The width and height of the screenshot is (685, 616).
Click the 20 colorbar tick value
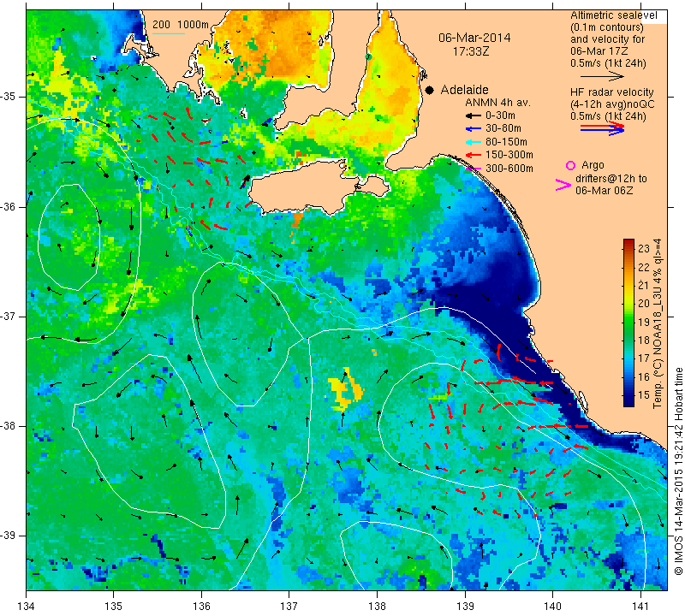pos(644,304)
